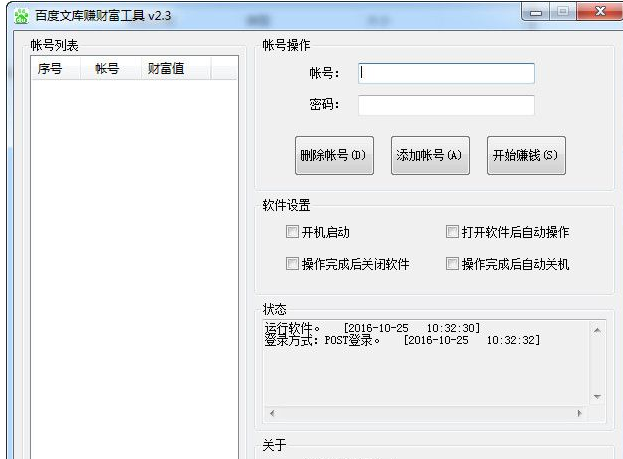The width and height of the screenshot is (623, 459).
Task: Click the disabled maximize window button
Action: (x=563, y=12)
